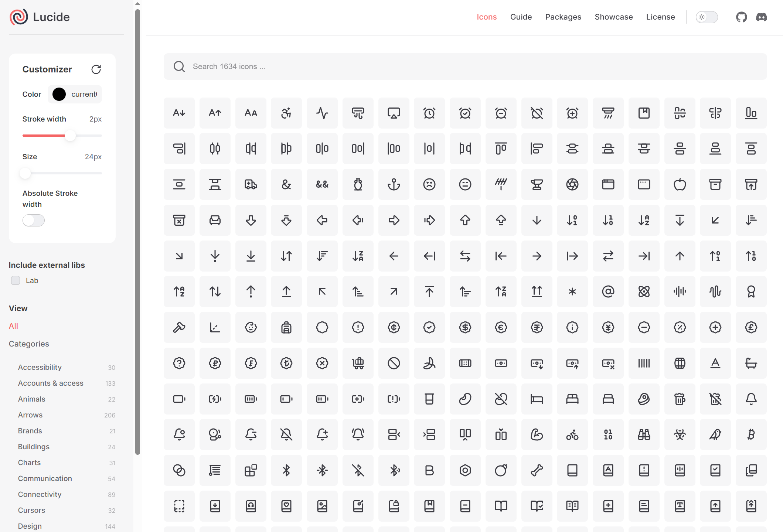The image size is (783, 532).
Task: Open the Accessibility category
Action: pyautogui.click(x=40, y=367)
